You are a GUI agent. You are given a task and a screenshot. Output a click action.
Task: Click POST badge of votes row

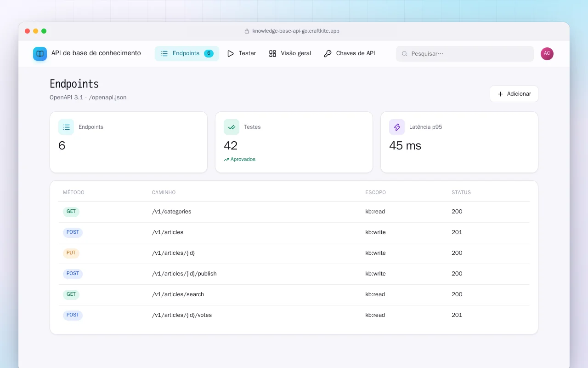[x=73, y=316]
